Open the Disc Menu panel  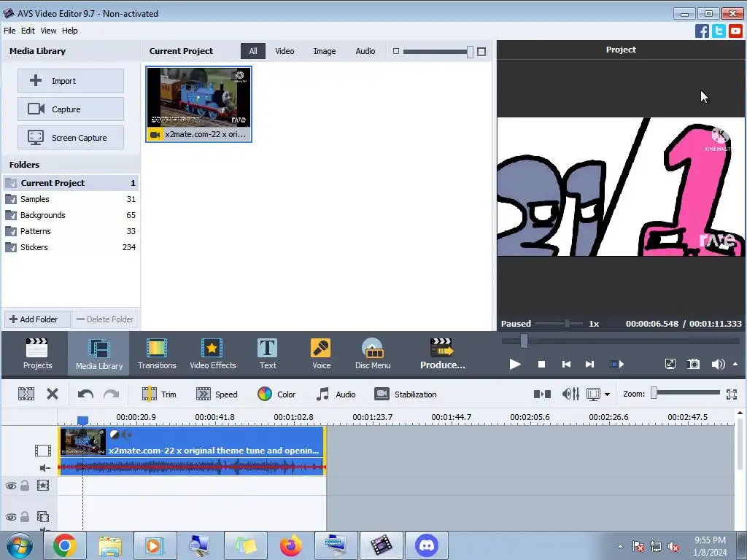click(x=373, y=354)
